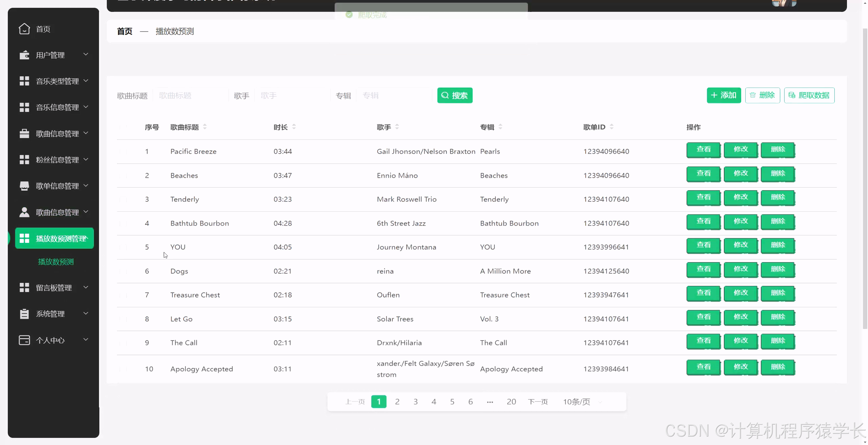Viewport: 868px width, 445px height.
Task: Click the 用户管理 wallet icon
Action: (x=24, y=55)
